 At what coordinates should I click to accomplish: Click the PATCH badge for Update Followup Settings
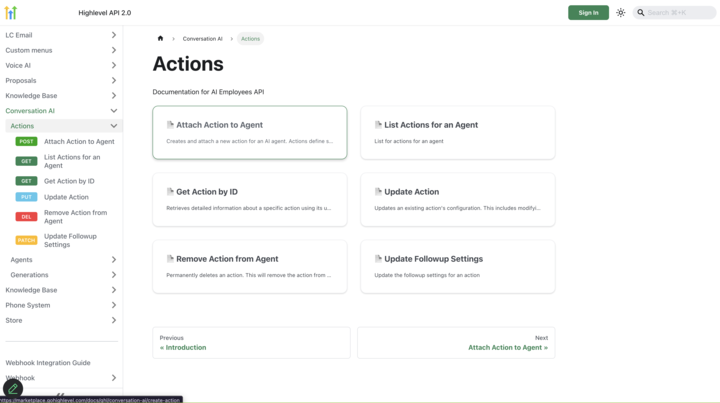[26, 240]
